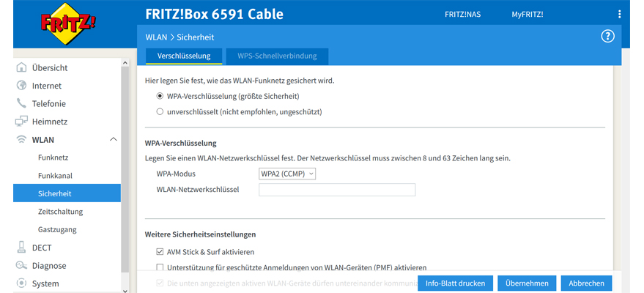This screenshot has height=293, width=644.
Task: Click the DECT handset icon
Action: (x=21, y=248)
